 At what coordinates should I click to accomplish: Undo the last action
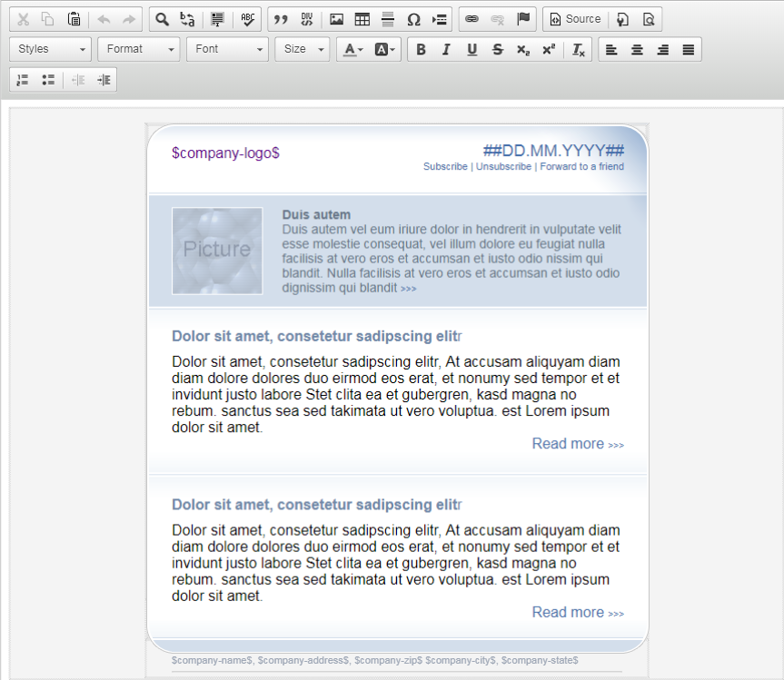104,19
